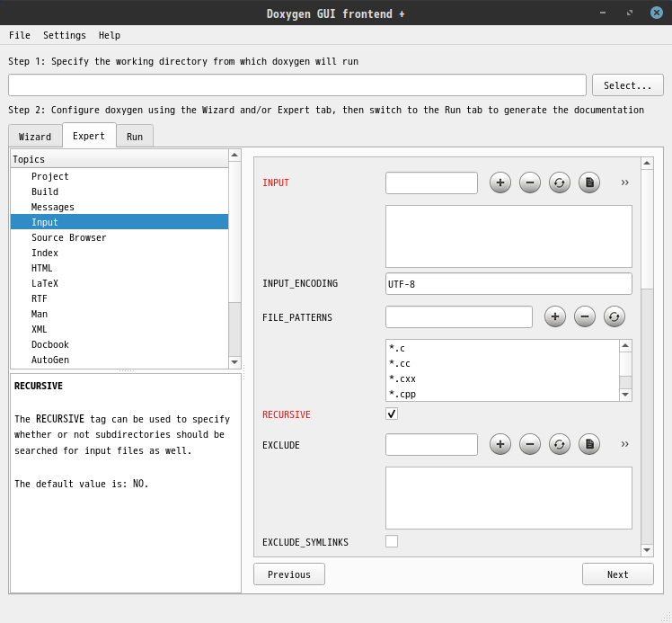The height and width of the screenshot is (623, 672).
Task: Click the Select... directory button
Action: pos(627,85)
